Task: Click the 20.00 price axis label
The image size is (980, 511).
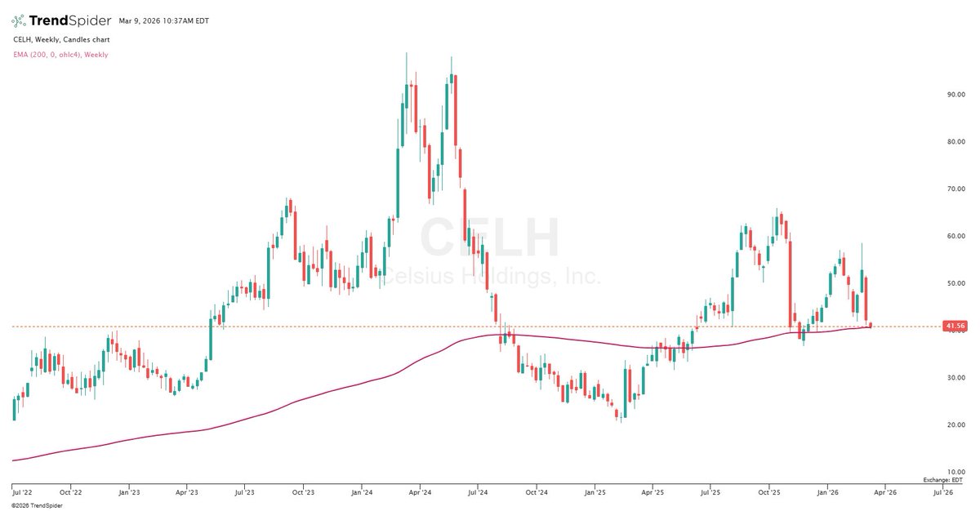Action: [955, 425]
